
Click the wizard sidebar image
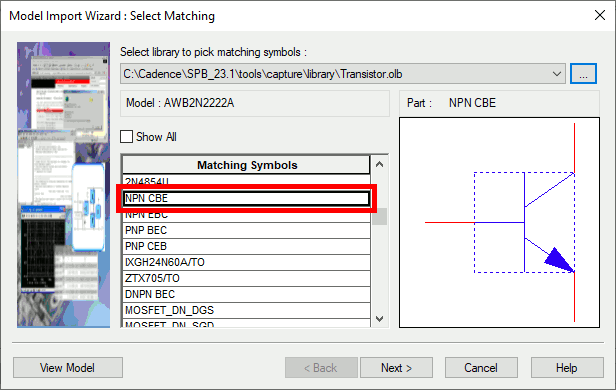[x=64, y=185]
